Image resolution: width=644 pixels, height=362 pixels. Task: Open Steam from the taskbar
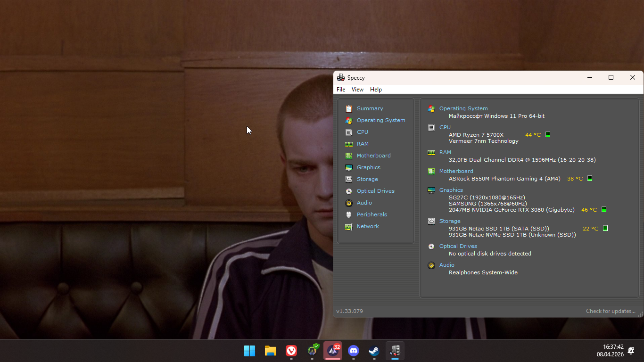tap(374, 351)
